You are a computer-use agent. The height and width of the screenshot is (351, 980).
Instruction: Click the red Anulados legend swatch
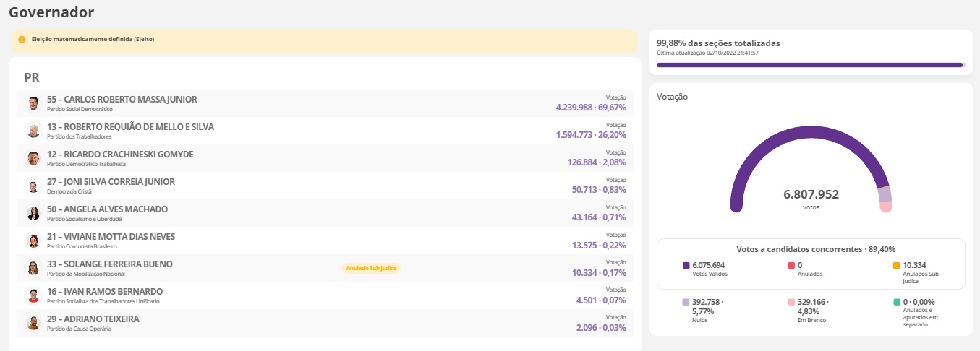click(791, 266)
